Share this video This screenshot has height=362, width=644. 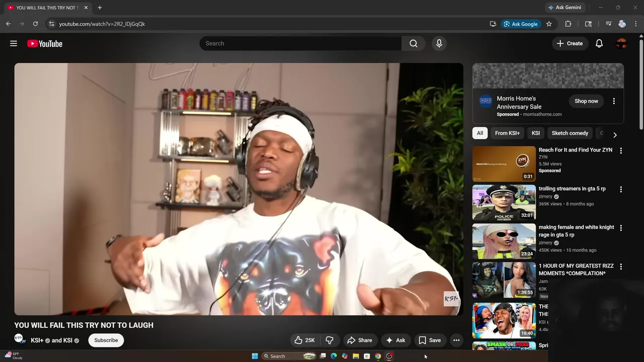[x=360, y=340]
